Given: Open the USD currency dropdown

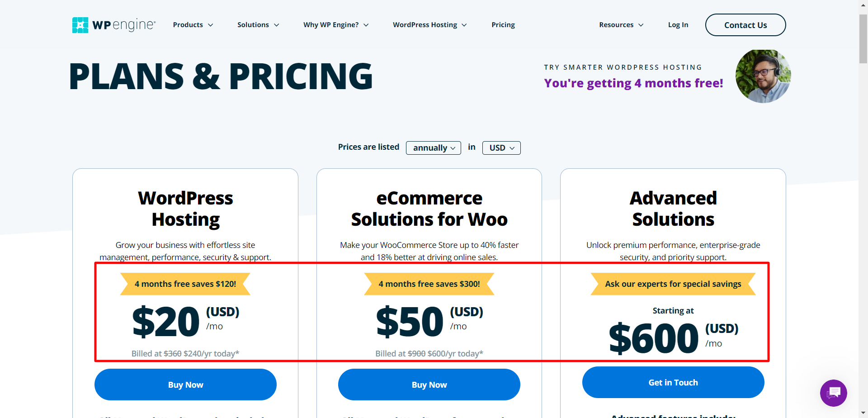Looking at the screenshot, I should click(501, 148).
